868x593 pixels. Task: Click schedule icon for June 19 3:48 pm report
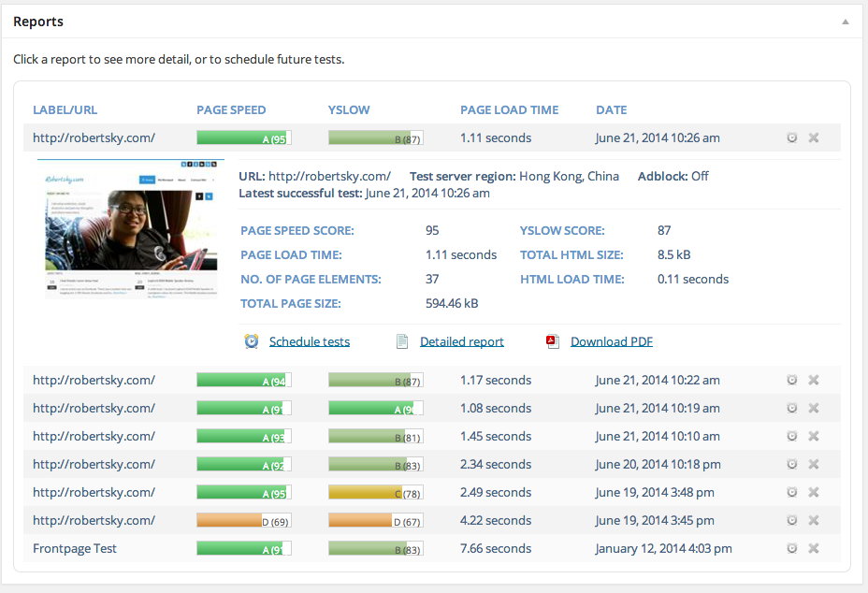pyautogui.click(x=792, y=492)
